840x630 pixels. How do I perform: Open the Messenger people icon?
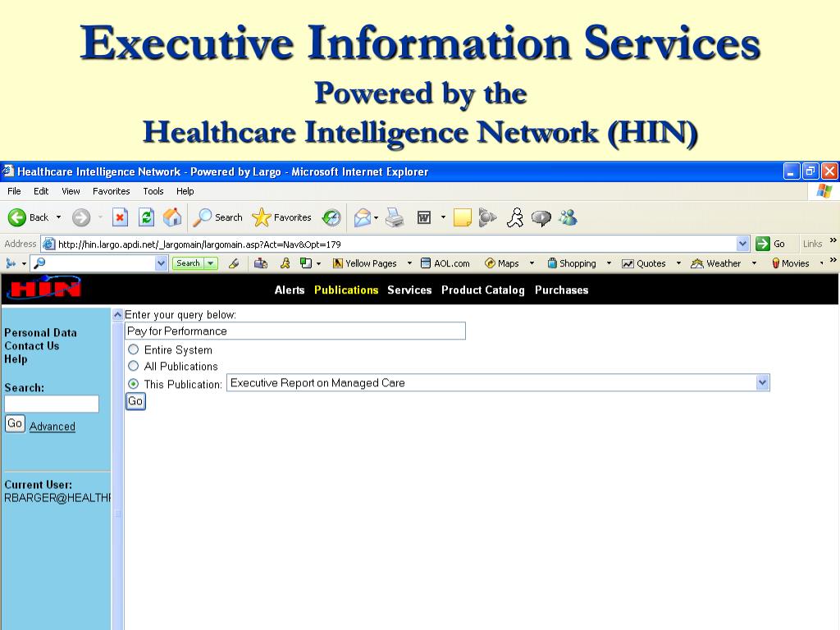(x=568, y=217)
